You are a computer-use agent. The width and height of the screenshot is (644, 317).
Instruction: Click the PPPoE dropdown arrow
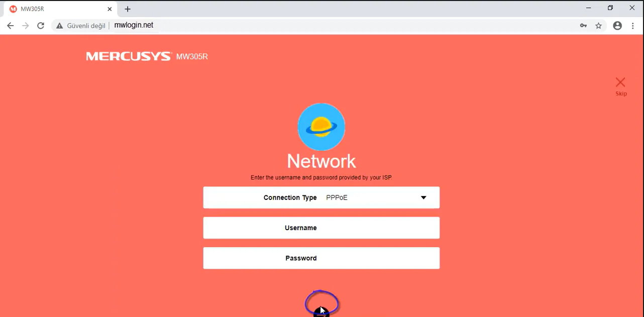423,197
